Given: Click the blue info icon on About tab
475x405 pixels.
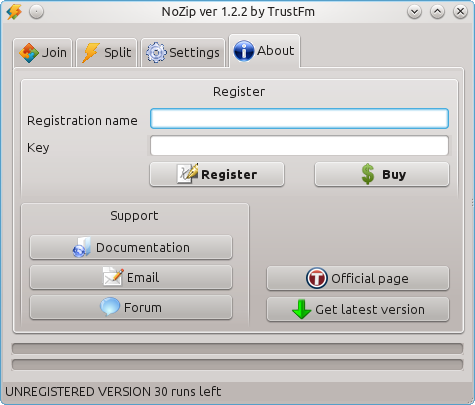Looking at the screenshot, I should tap(244, 51).
